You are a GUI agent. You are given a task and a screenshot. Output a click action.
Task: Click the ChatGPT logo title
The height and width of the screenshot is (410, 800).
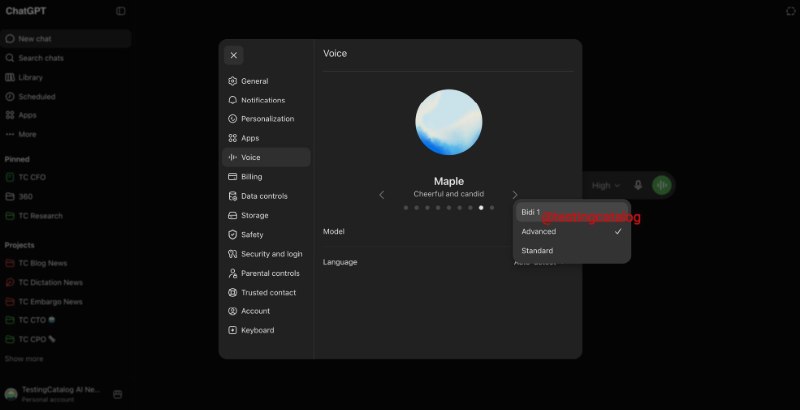click(x=26, y=11)
